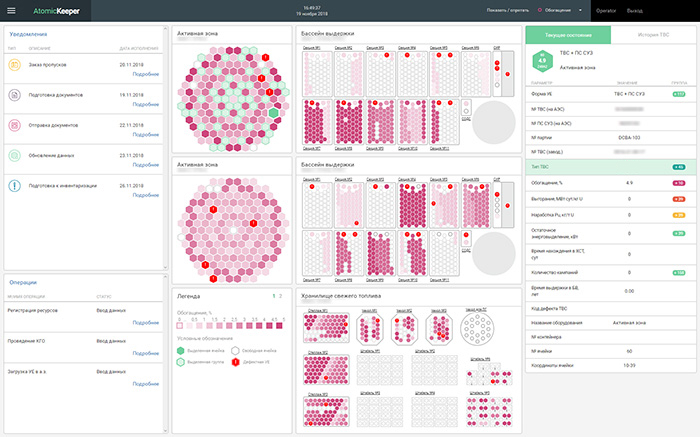Expand the green group badge for Тип ТВС
Image resolution: width=700 pixels, height=437 pixels.
pos(679,166)
